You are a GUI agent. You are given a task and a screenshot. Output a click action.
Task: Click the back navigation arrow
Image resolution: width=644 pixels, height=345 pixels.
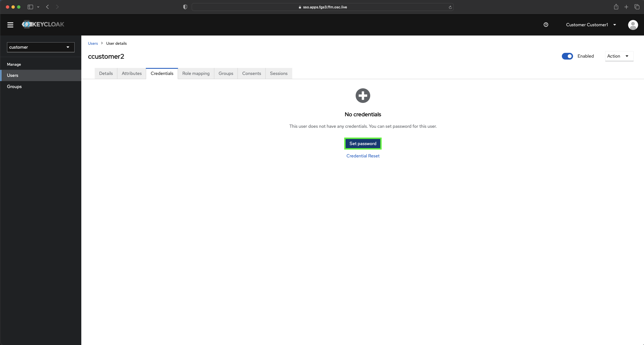(x=47, y=7)
